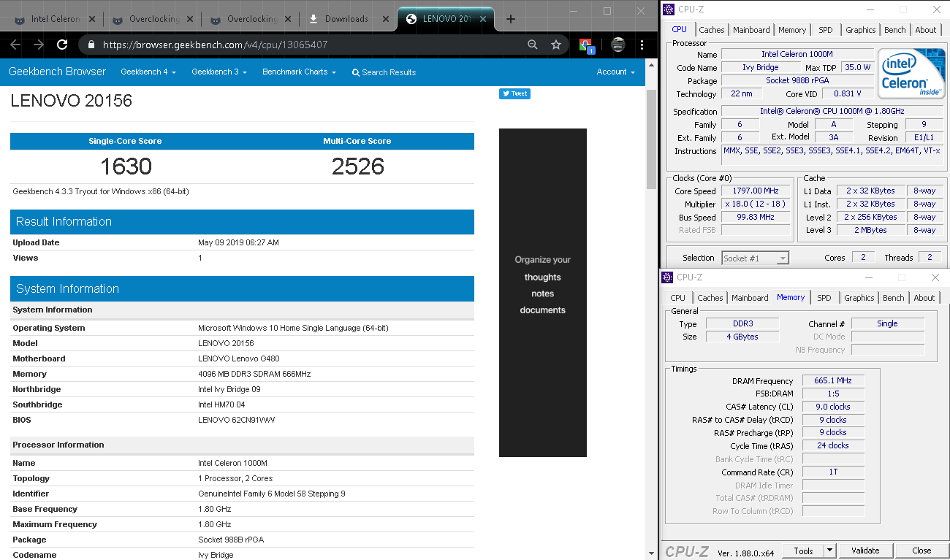Expand the Tools dropdown arrow in CPU-Z
This screenshot has height=560, width=950.
click(830, 551)
